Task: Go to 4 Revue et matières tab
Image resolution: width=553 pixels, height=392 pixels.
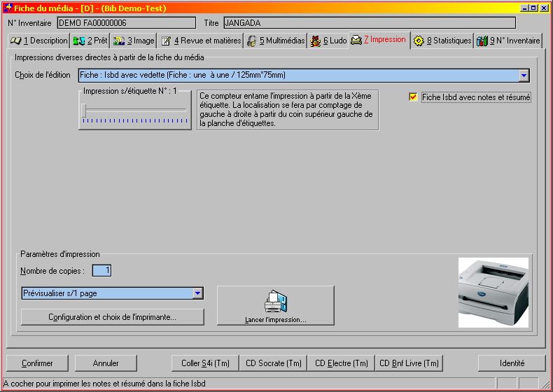Action: [201, 41]
